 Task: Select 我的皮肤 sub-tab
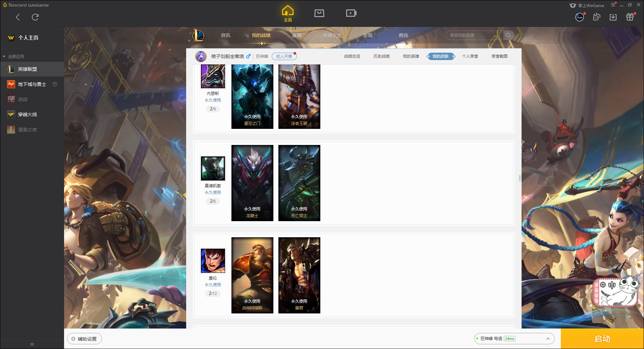tap(441, 56)
